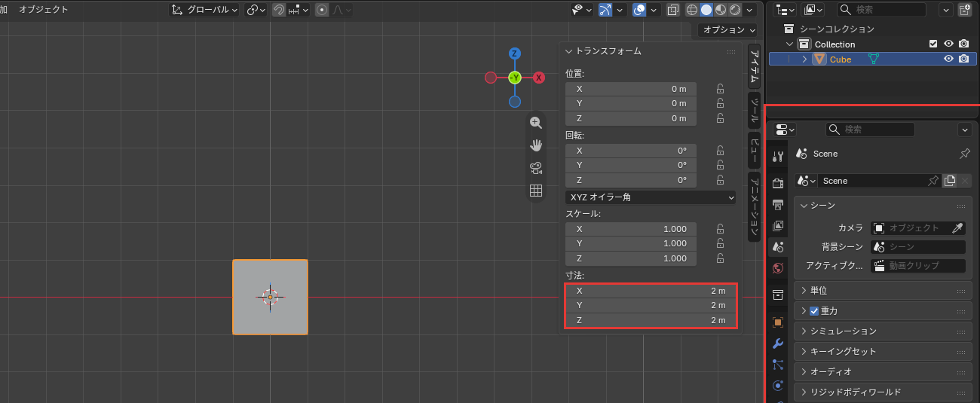Open the Collection properties box icon
The height and width of the screenshot is (403, 980).
pyautogui.click(x=779, y=294)
